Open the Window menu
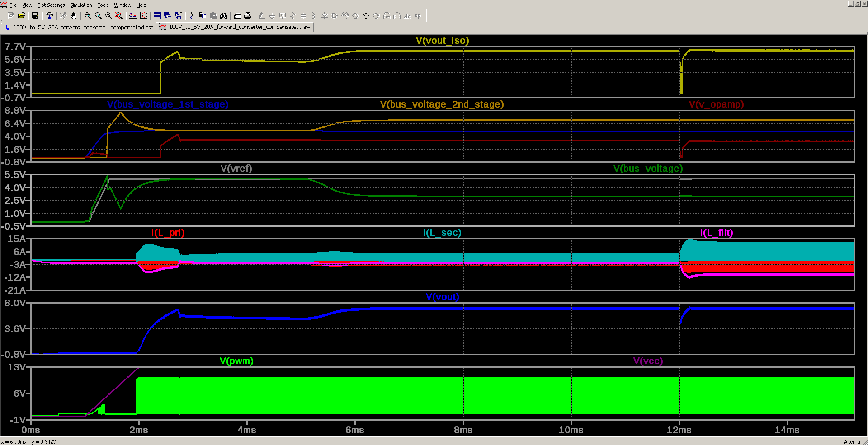 point(123,5)
